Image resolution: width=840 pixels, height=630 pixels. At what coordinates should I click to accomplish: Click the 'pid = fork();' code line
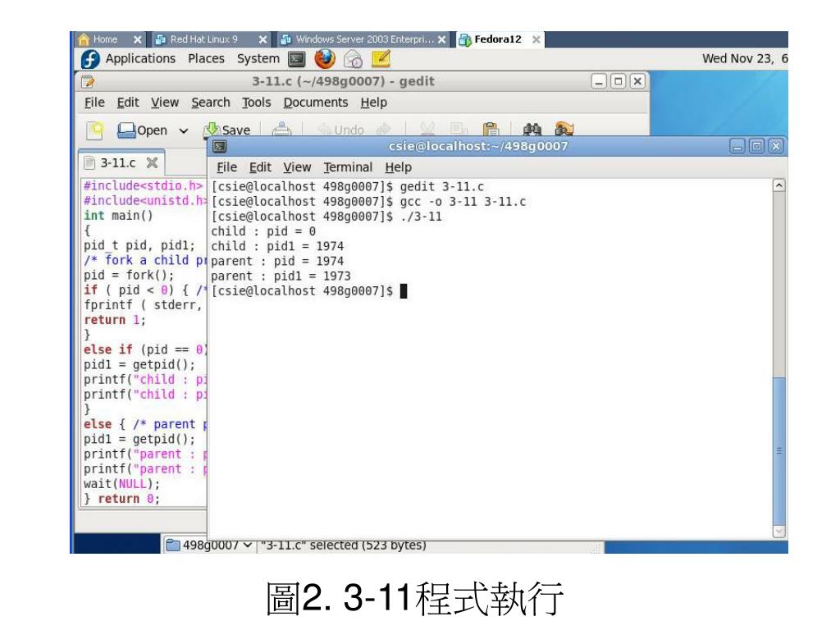(129, 275)
